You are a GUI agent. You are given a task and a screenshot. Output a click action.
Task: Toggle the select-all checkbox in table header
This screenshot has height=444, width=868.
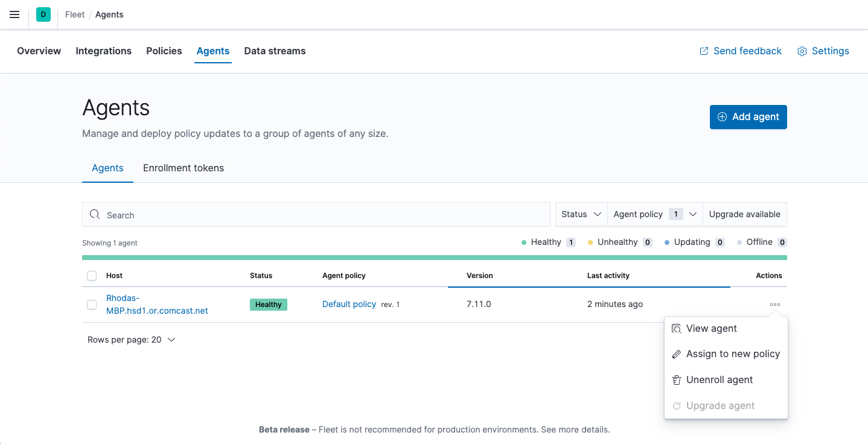tap(92, 276)
